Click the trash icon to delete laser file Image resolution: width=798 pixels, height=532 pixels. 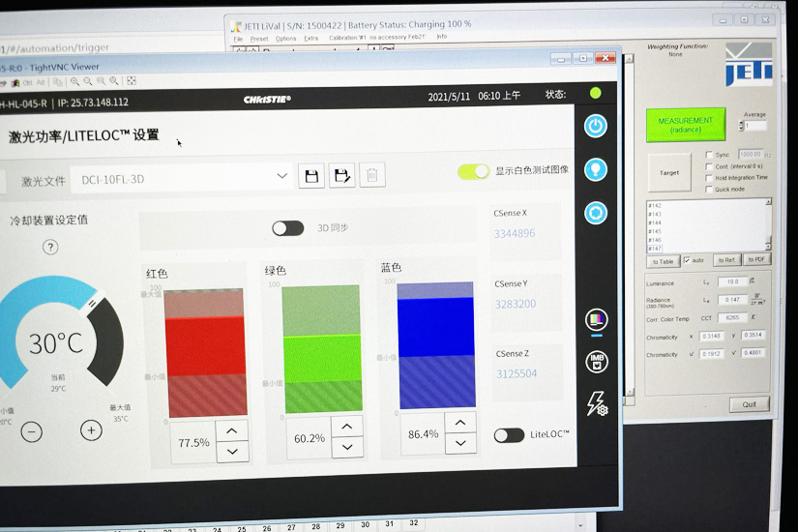[371, 175]
